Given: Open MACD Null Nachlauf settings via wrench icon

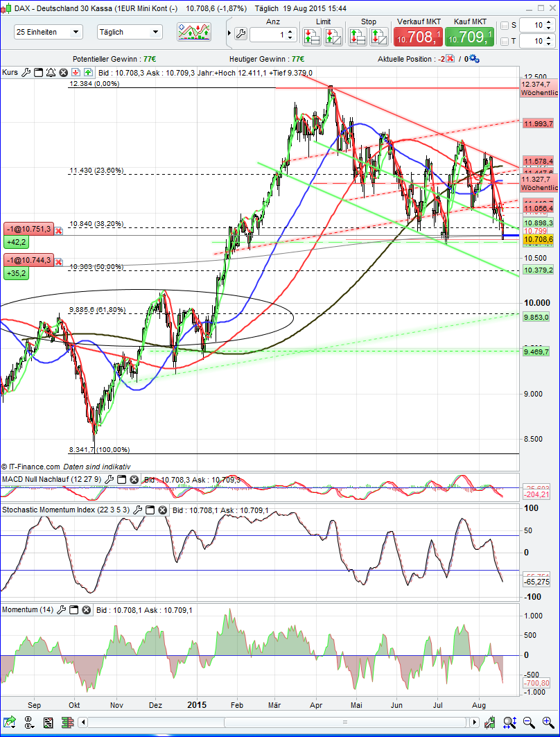Looking at the screenshot, I should coord(108,480).
